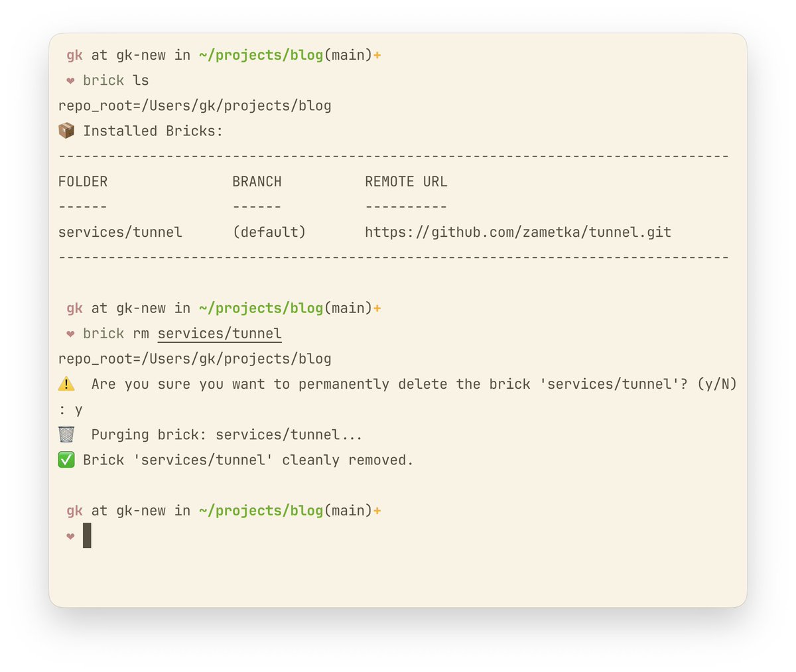Image resolution: width=796 pixels, height=672 pixels.
Task: Click the tunnel.git GitHub remote URL
Action: pyautogui.click(x=518, y=232)
